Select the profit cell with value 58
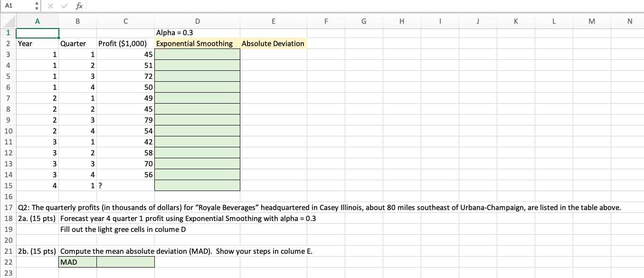The width and height of the screenshot is (644, 278). click(x=125, y=153)
